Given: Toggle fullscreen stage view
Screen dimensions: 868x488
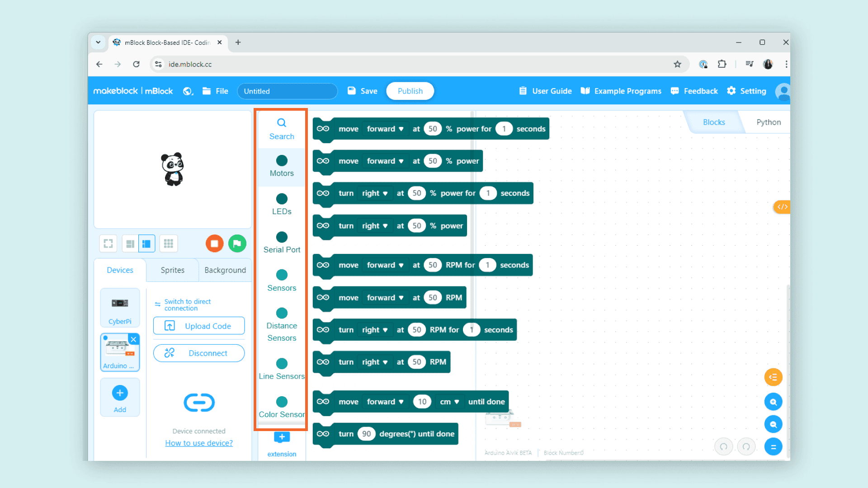Looking at the screenshot, I should 108,244.
